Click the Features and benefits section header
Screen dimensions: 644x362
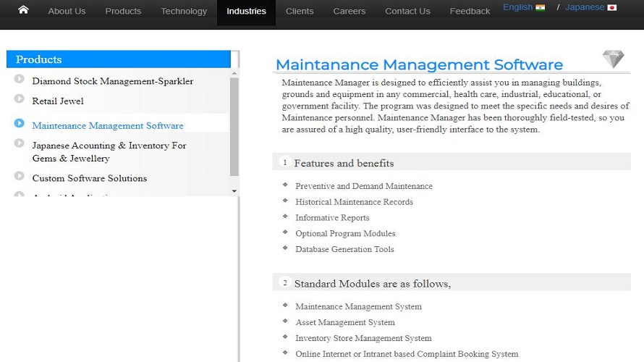(x=452, y=162)
